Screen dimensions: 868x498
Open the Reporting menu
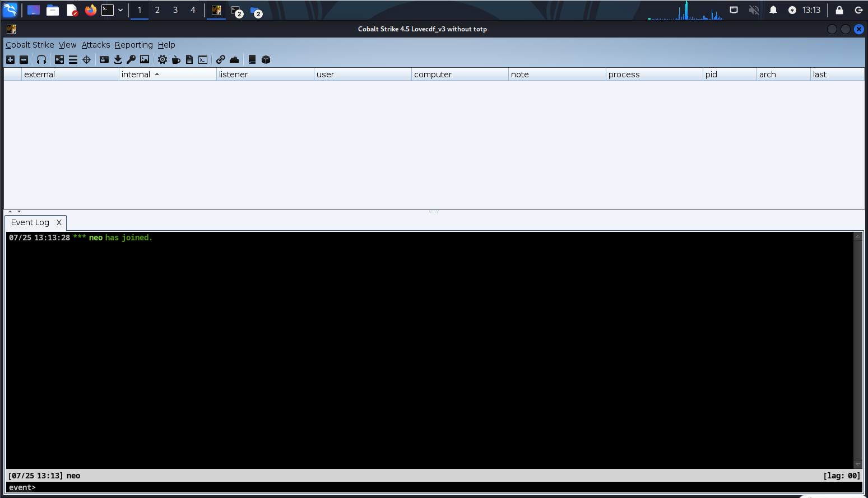pos(134,45)
